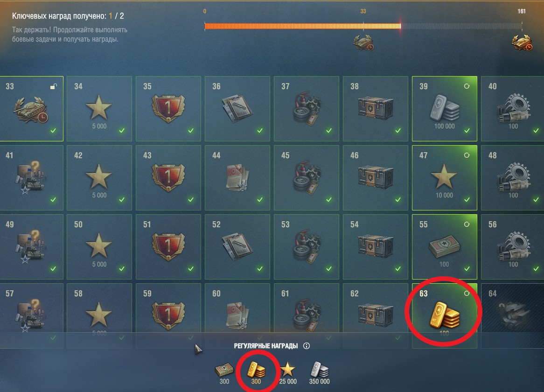The image size is (544, 392).
Task: Click the final stage 161 reward marker
Action: point(522,42)
